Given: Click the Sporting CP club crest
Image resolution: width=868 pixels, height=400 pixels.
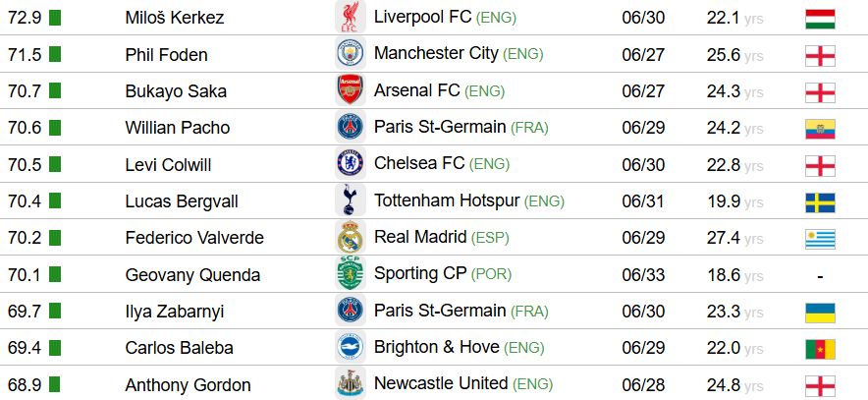Looking at the screenshot, I should click(350, 273).
